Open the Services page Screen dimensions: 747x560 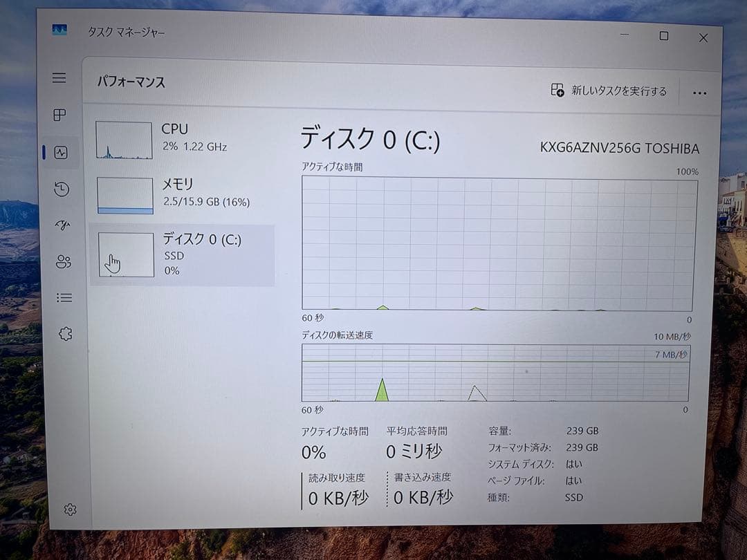click(x=64, y=333)
